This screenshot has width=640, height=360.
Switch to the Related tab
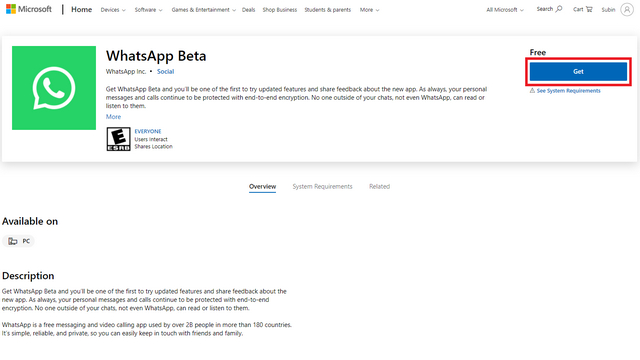click(x=380, y=187)
